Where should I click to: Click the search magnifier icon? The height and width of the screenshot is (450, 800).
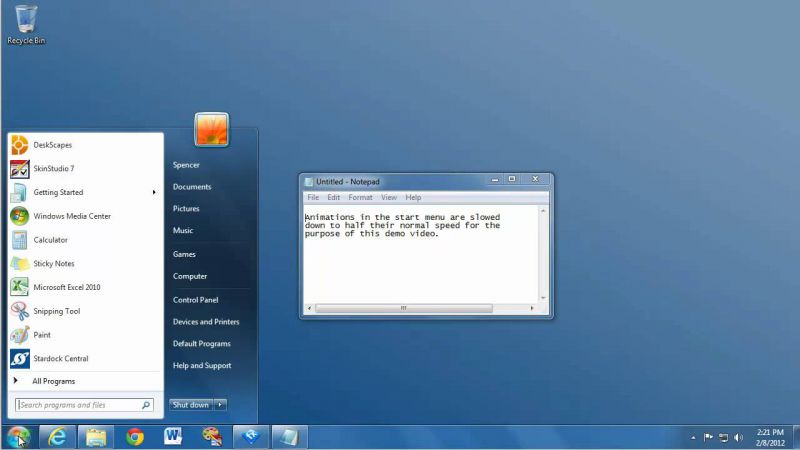coord(146,405)
